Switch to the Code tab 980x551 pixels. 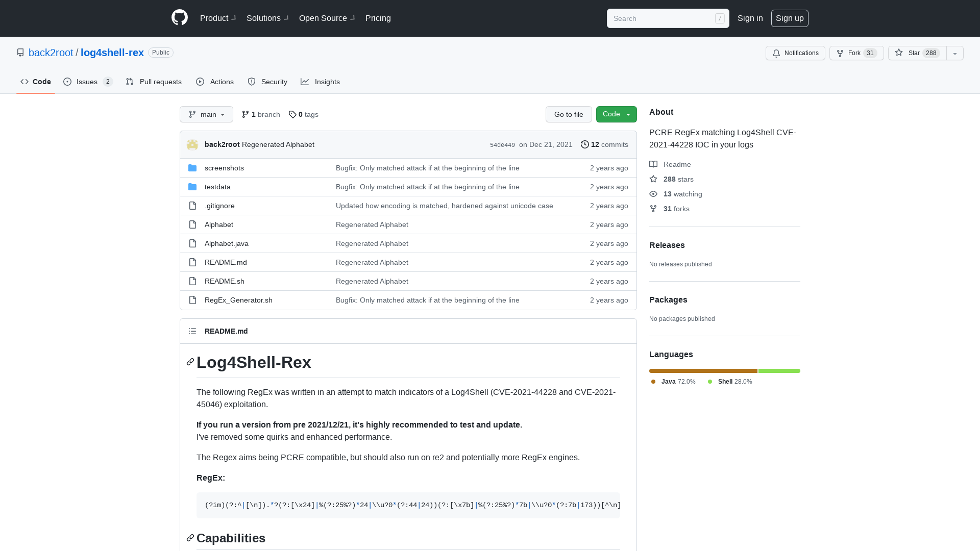pyautogui.click(x=36, y=82)
